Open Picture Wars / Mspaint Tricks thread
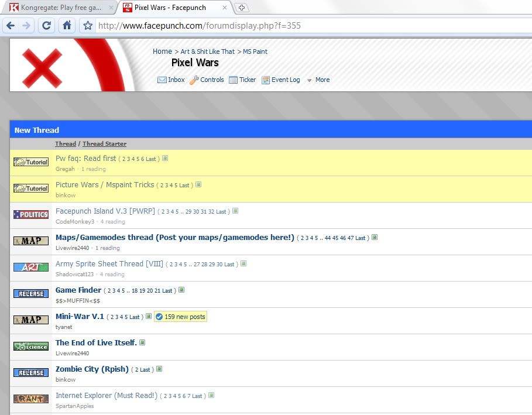 (105, 184)
